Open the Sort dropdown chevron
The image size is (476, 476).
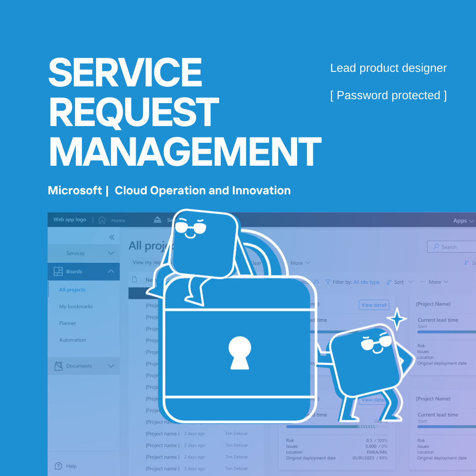(x=411, y=282)
